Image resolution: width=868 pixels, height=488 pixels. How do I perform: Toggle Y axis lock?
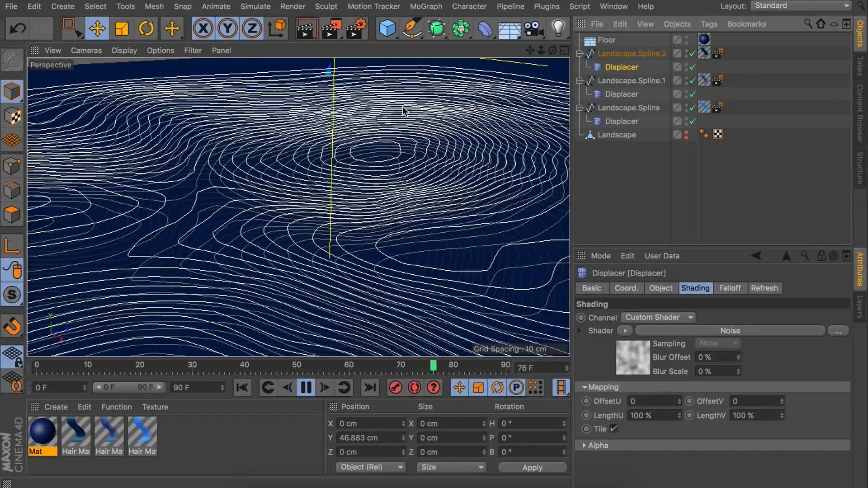click(227, 29)
